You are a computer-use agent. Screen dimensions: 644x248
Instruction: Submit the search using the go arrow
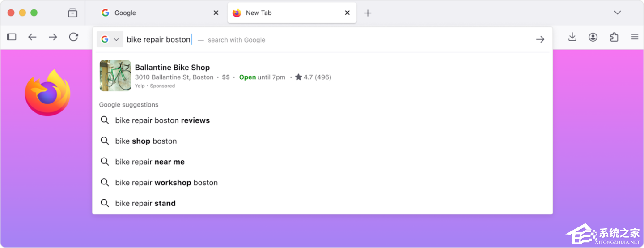(x=540, y=39)
